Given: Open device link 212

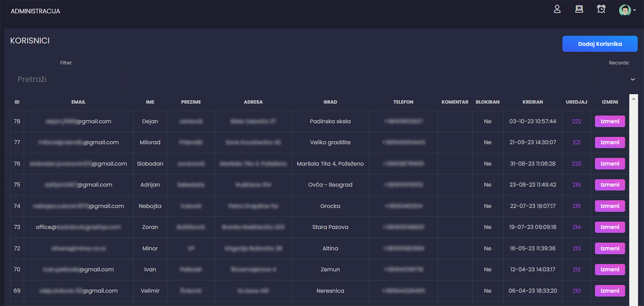Looking at the screenshot, I should coord(577,270).
